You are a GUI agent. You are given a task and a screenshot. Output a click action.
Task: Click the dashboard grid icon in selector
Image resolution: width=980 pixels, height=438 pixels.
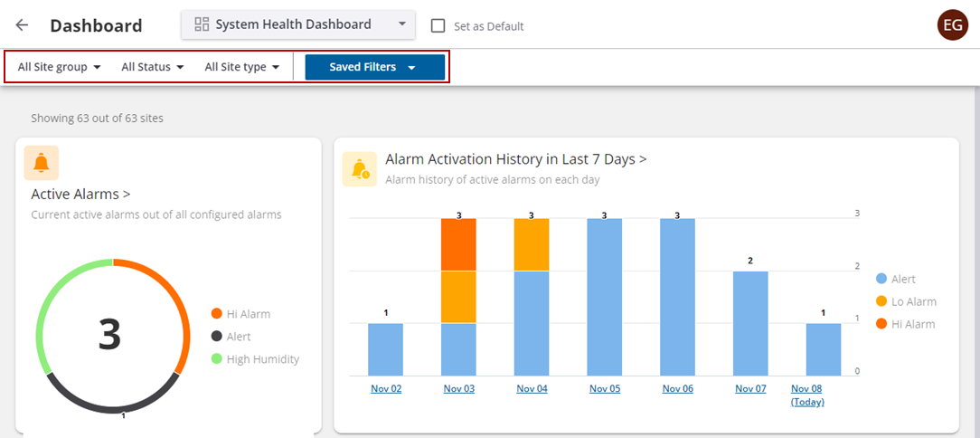click(x=203, y=24)
